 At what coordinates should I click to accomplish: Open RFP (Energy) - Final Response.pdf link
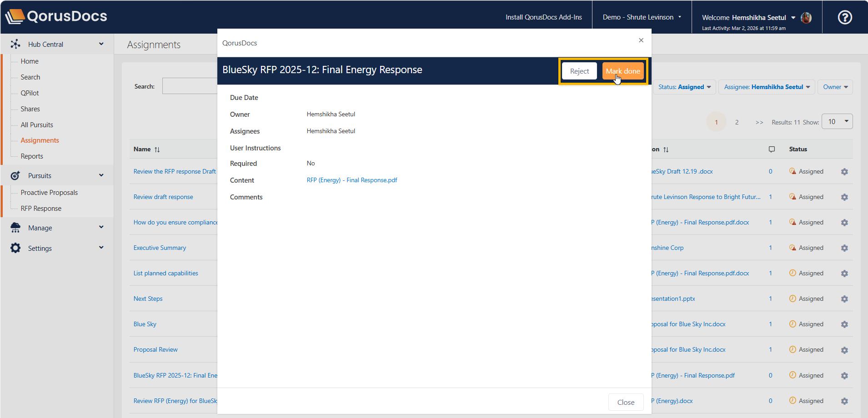point(351,180)
